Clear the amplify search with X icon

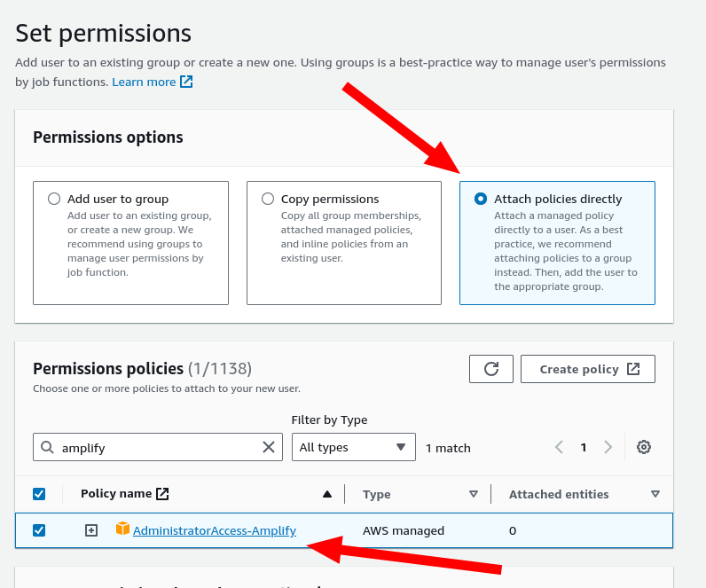[x=269, y=447]
